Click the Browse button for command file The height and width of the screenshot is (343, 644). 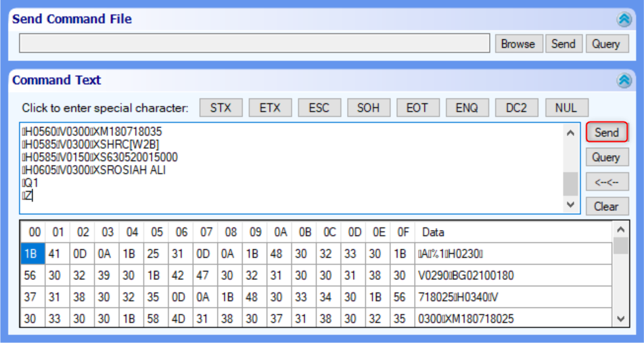[x=518, y=43]
